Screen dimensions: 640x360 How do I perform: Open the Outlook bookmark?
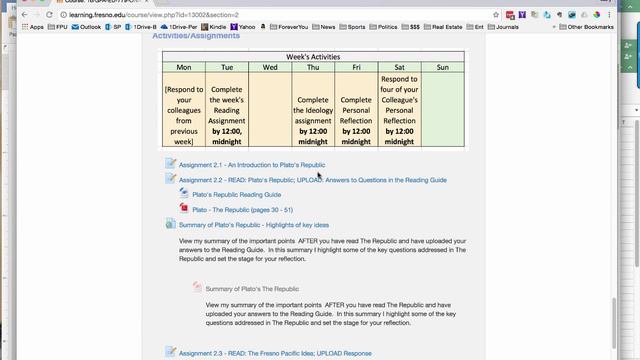click(86, 27)
